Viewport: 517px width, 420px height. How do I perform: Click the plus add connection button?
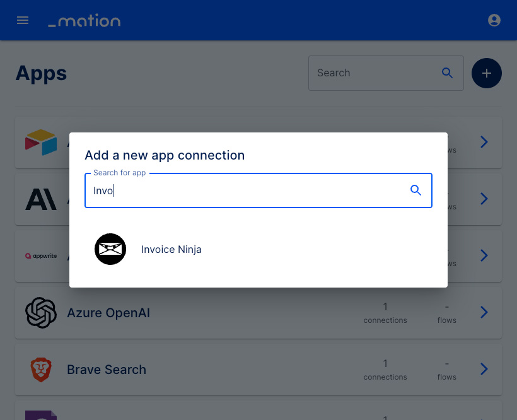click(486, 73)
